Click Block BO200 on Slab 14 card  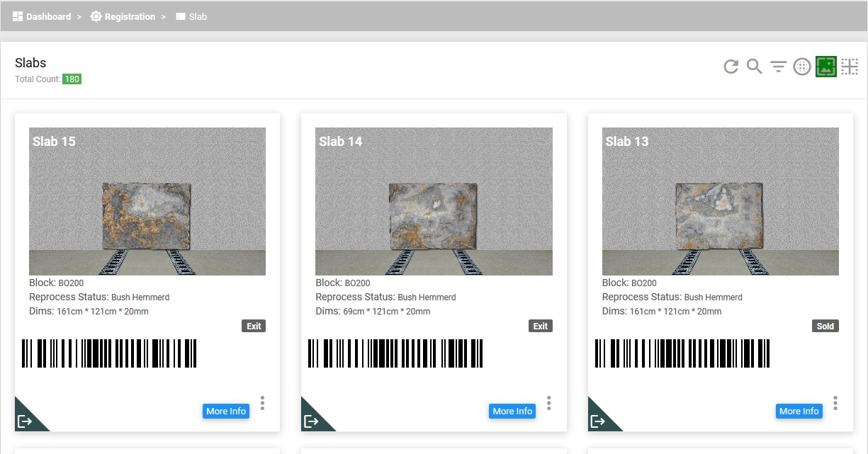(x=343, y=283)
